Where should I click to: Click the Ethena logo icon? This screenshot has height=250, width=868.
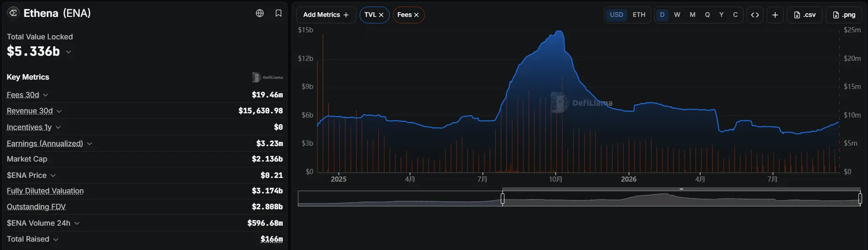(13, 13)
